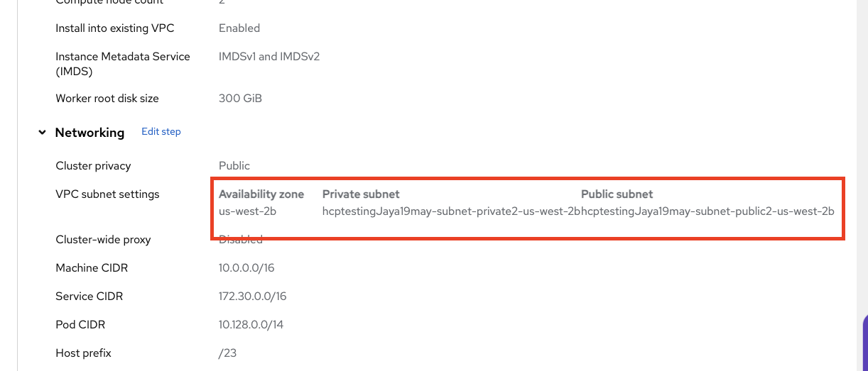Click the subnet-public2-us-west-2b subnet name
The width and height of the screenshot is (868, 371).
(x=707, y=211)
